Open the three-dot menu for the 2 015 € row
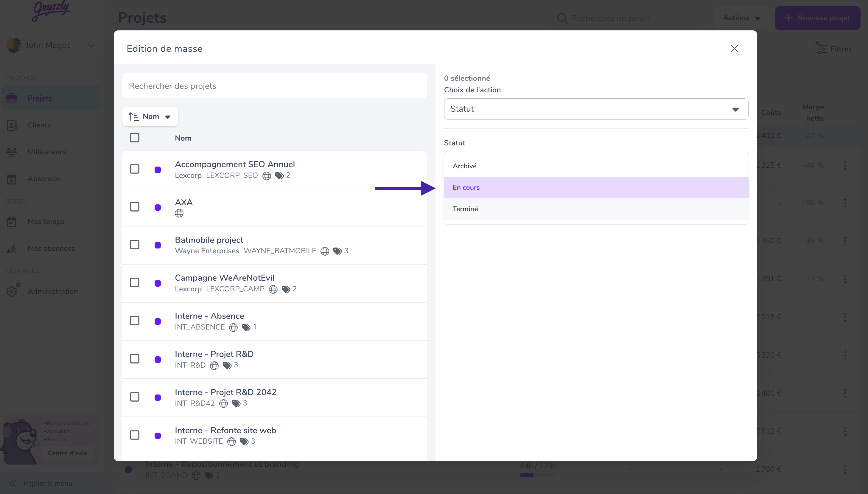Image resolution: width=868 pixels, height=494 pixels. pos(845,317)
